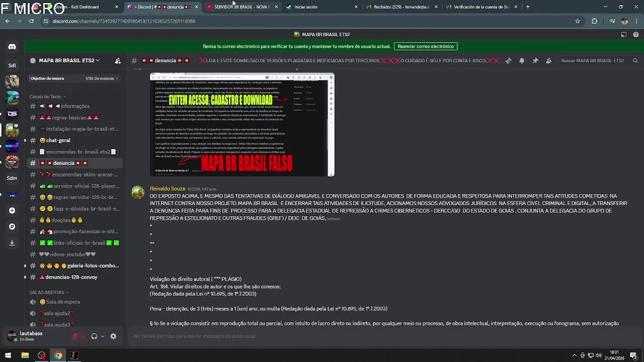Open headphone output options chevron
Image resolution: width=644 pixels, height=362 pixels.
coord(102,336)
